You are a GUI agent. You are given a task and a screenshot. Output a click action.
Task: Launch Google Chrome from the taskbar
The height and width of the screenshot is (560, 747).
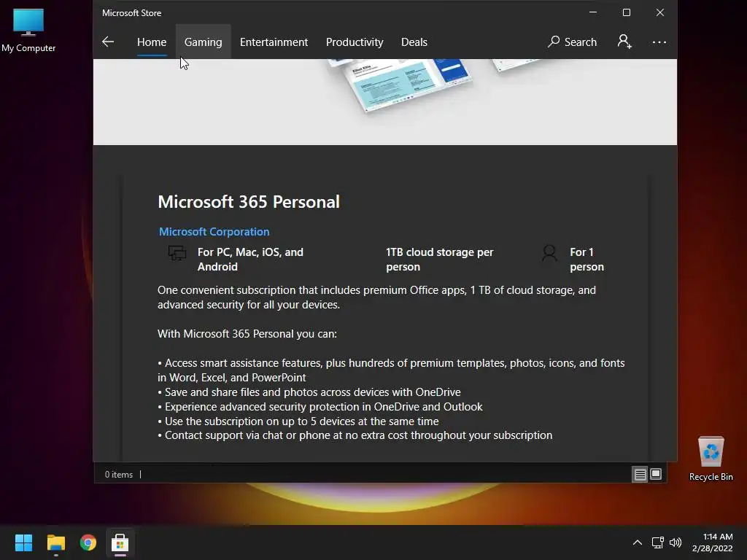pos(88,542)
